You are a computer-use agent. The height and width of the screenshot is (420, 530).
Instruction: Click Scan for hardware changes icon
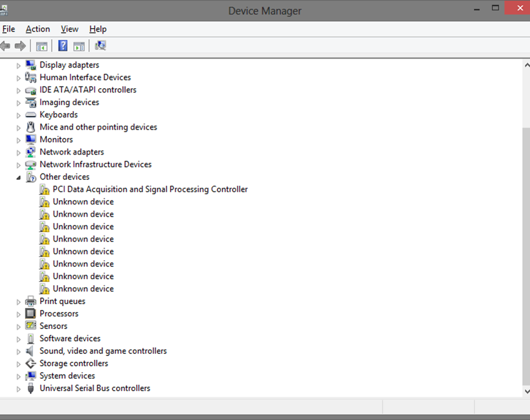pyautogui.click(x=100, y=46)
